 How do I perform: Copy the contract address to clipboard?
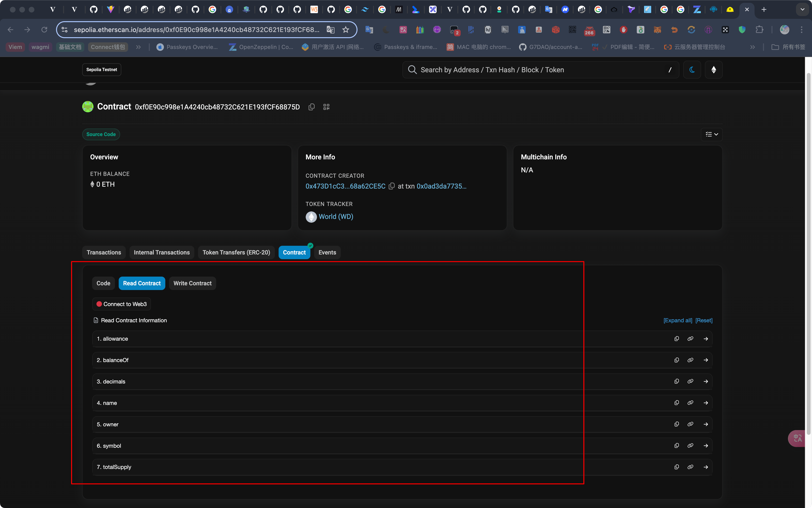click(312, 107)
